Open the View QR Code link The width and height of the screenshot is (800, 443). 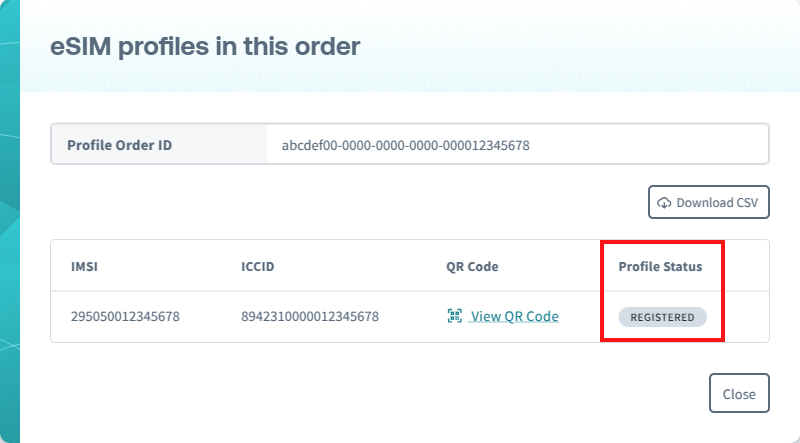(514, 316)
